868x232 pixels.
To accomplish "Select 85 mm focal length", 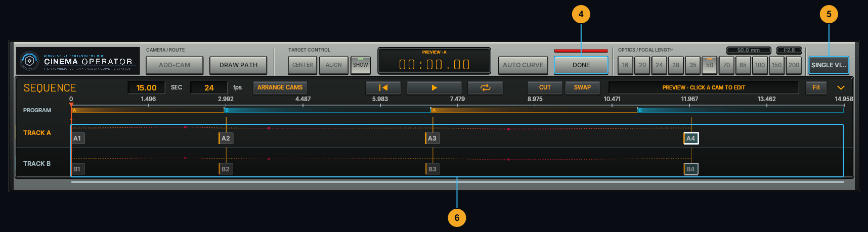I will [x=743, y=65].
